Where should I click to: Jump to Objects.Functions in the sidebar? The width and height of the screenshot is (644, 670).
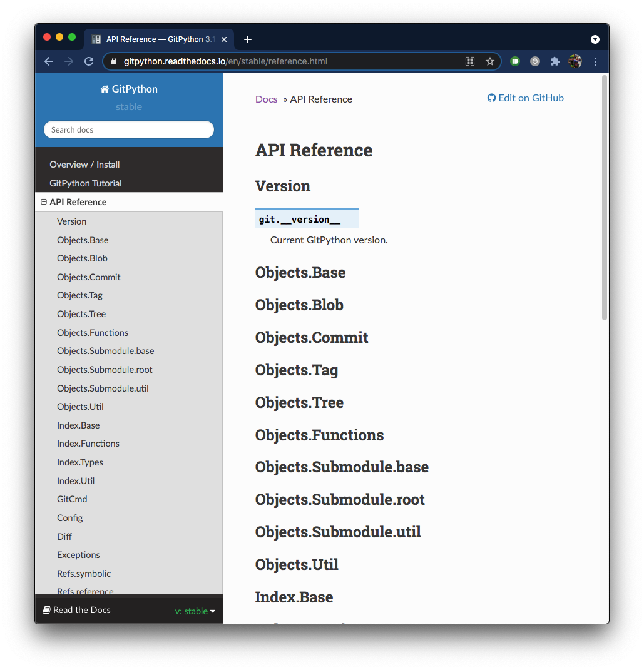pos(93,332)
